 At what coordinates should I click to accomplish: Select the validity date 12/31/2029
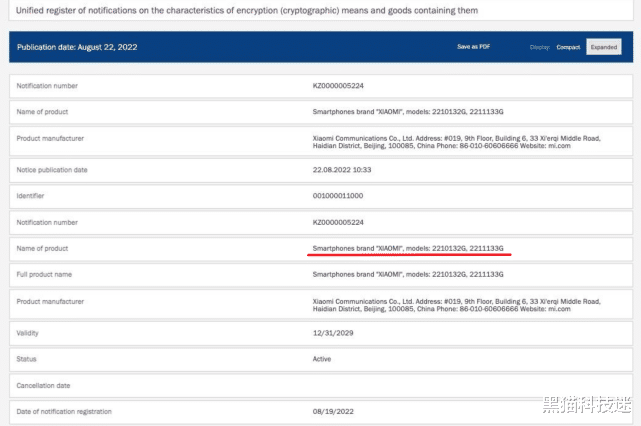coord(333,333)
